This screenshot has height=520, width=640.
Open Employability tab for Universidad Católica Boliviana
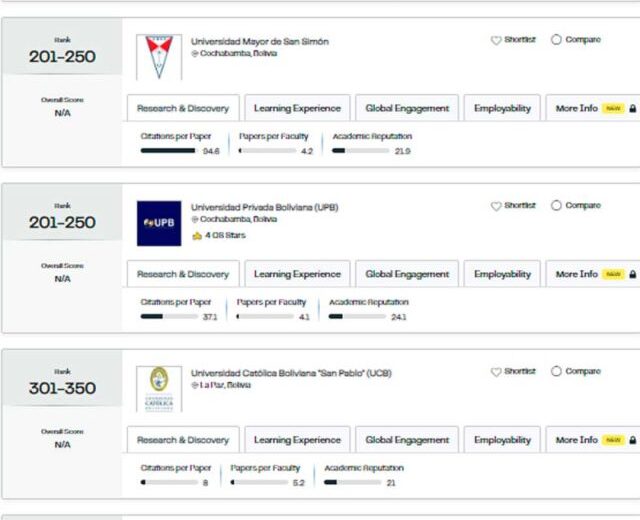(502, 440)
